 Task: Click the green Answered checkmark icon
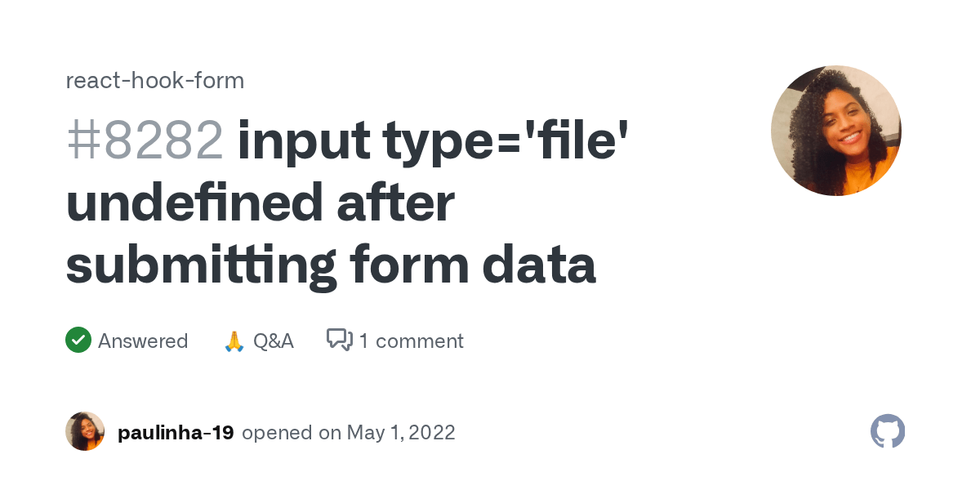tap(78, 340)
